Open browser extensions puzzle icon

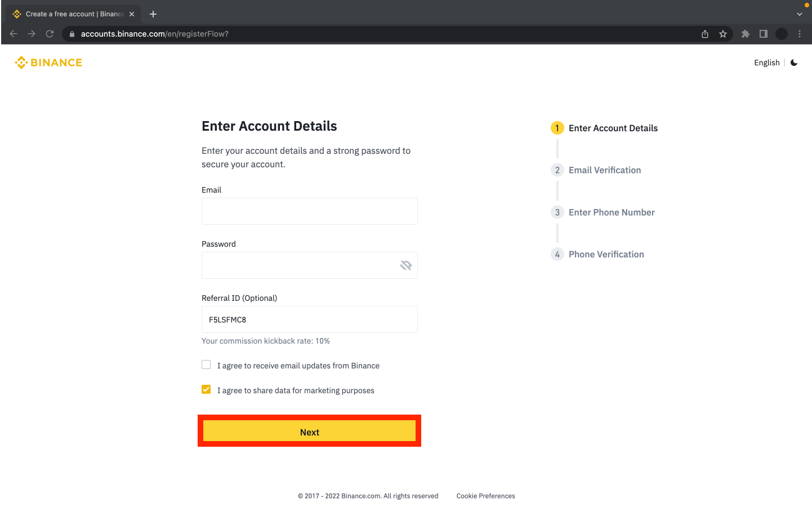coord(746,34)
